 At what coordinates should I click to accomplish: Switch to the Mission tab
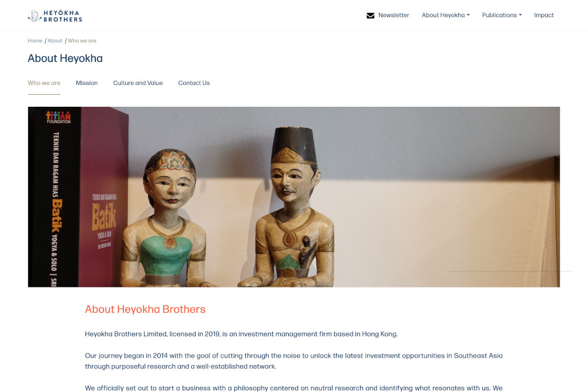tap(87, 83)
